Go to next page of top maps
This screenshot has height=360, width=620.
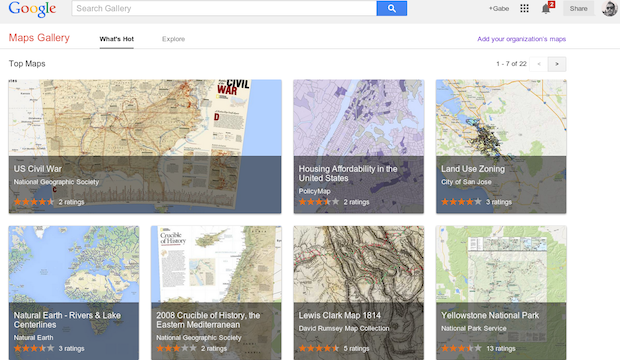[557, 64]
